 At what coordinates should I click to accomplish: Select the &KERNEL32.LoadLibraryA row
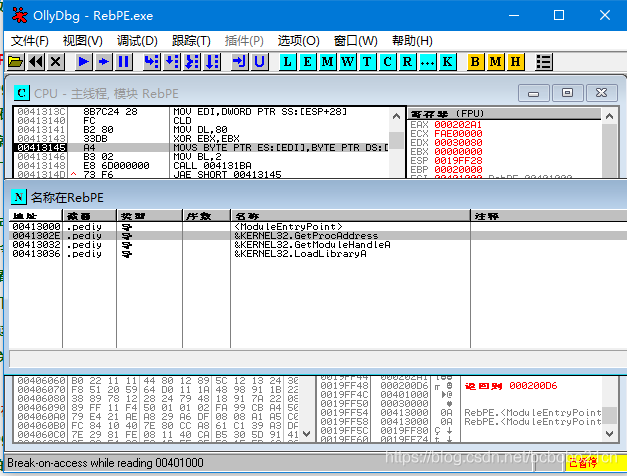coord(318,254)
